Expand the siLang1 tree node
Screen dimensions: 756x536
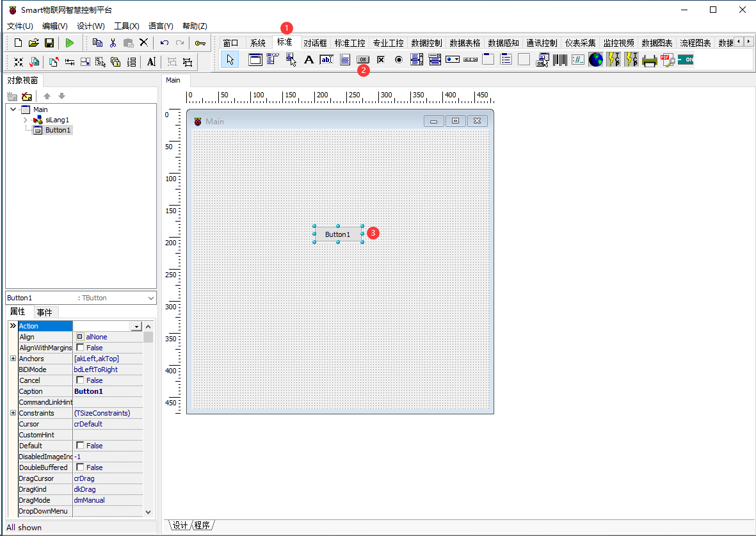click(x=25, y=120)
